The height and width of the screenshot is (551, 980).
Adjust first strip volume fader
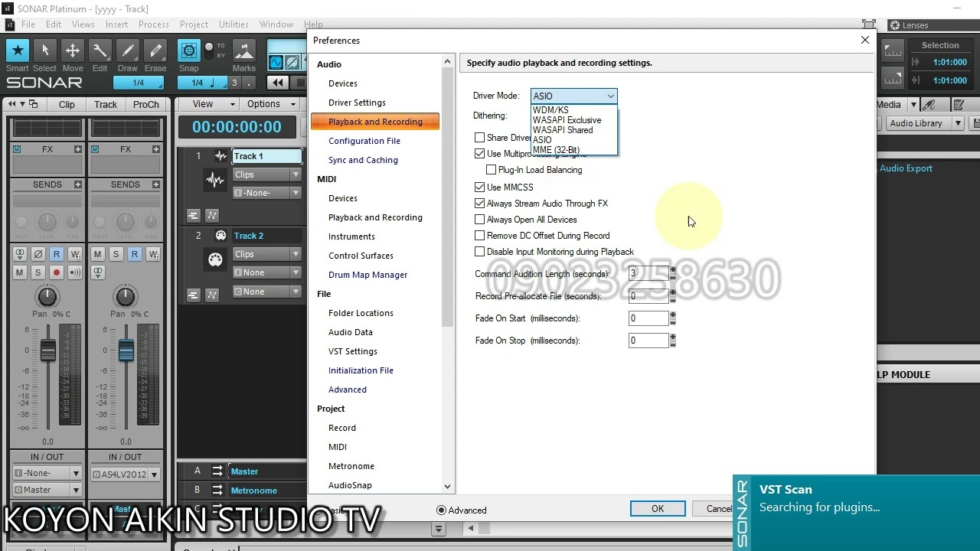coord(47,350)
